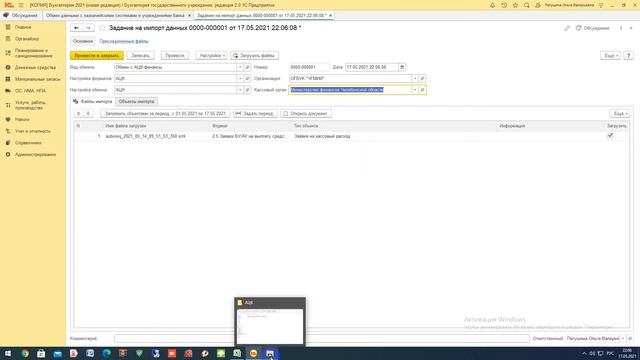
Task: Click Заполнить объектами за период button
Action: (x=165, y=113)
